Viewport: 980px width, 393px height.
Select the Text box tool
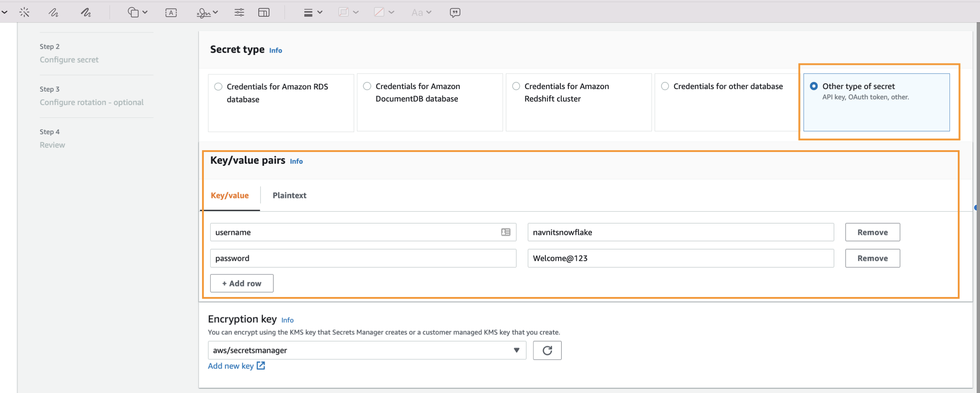[x=171, y=13]
